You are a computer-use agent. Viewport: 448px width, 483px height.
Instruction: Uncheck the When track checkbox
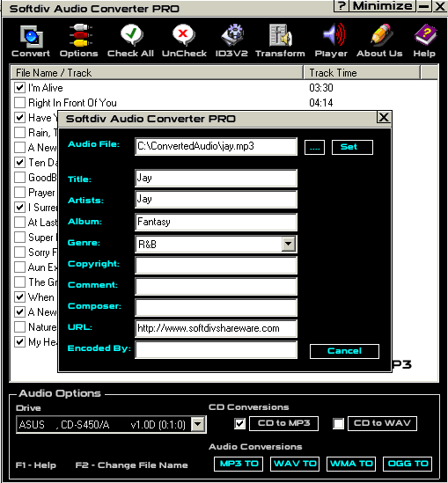pos(19,297)
